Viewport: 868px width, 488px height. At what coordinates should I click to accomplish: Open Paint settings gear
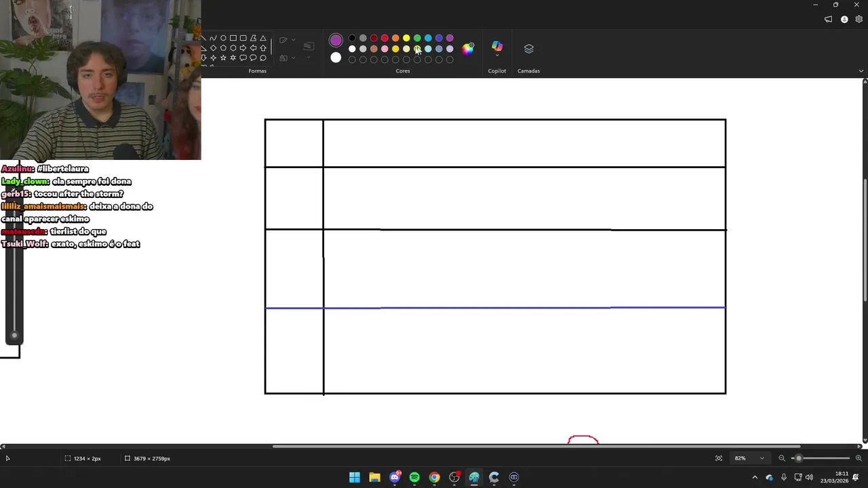(859, 20)
